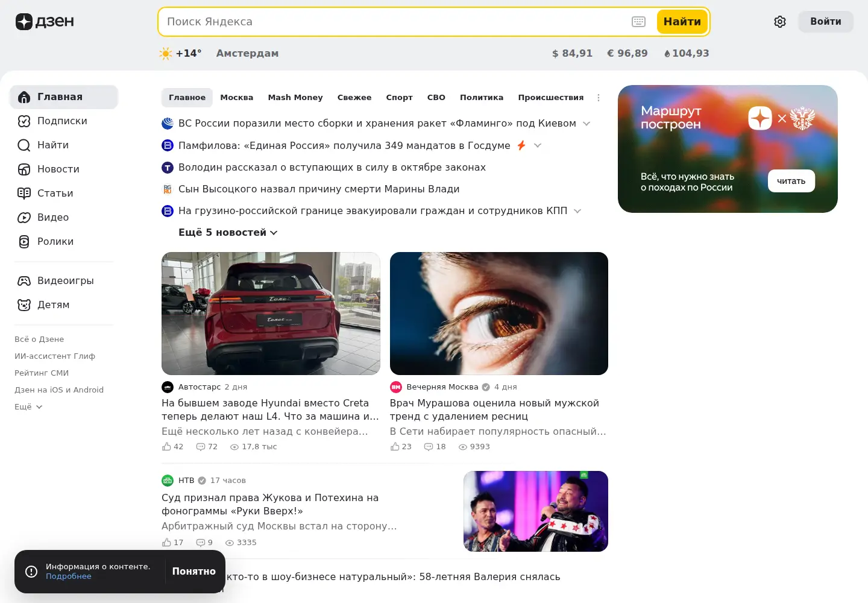Viewport: 868px width, 603px height.
Task: Click the Найти search button
Action: 682,22
